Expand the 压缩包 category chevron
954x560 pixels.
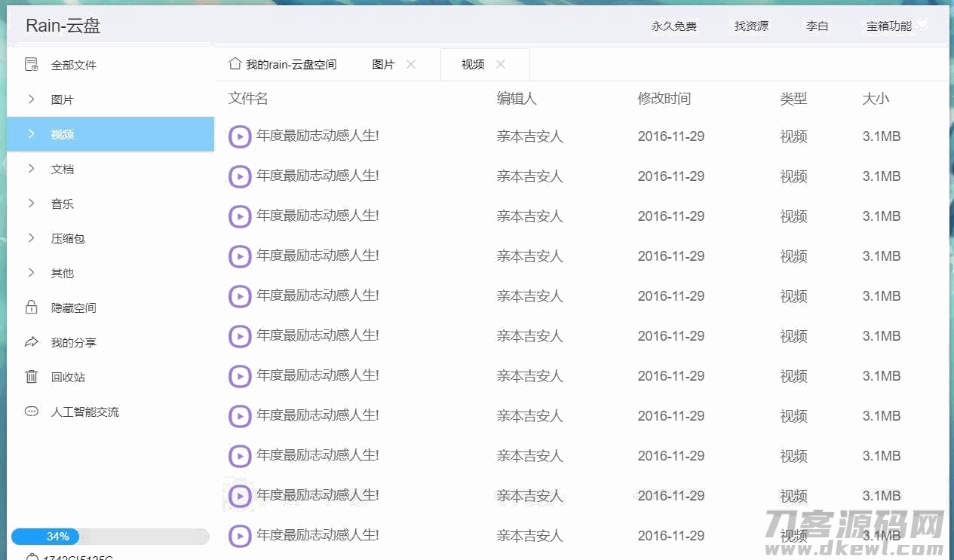coord(32,238)
